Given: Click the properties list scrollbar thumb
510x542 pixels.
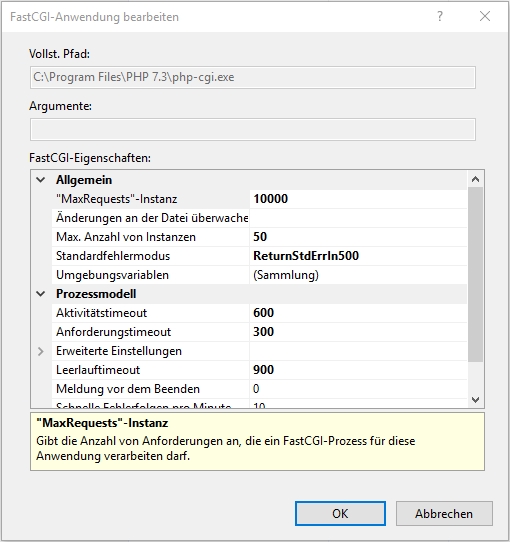Looking at the screenshot, I should 475,274.
